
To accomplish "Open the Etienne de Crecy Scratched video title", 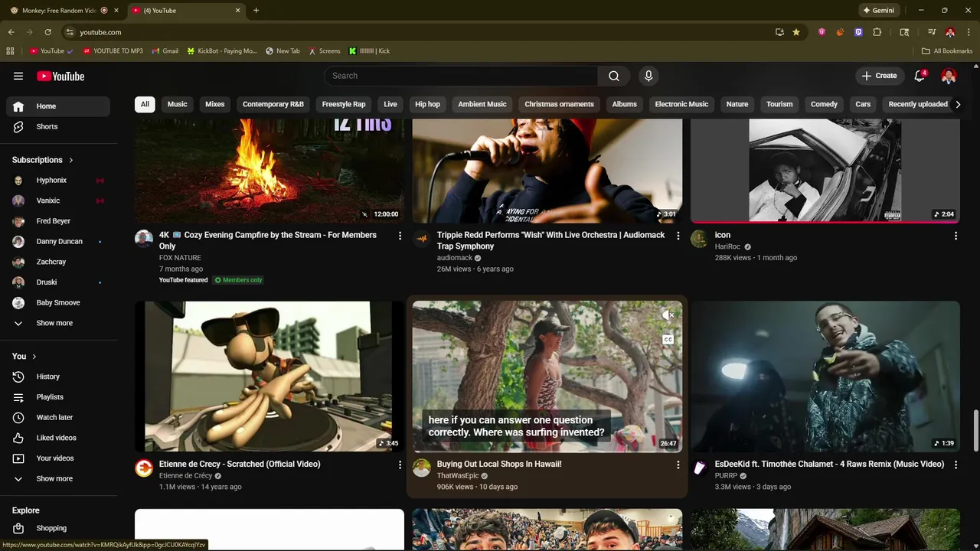I will coord(240,465).
